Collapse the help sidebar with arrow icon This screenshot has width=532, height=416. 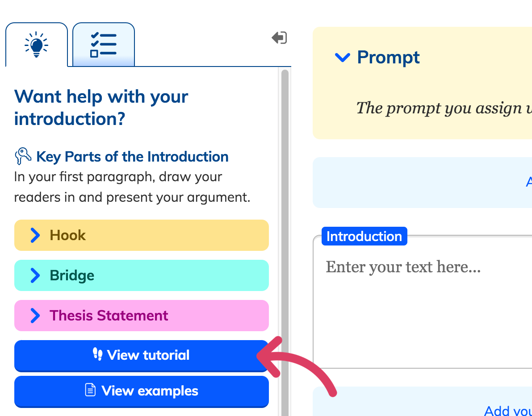(x=279, y=37)
